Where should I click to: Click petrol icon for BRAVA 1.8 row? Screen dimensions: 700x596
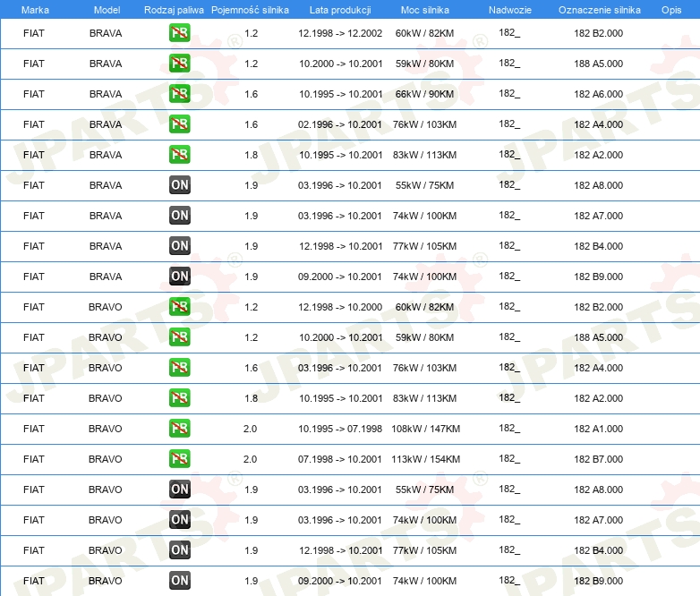[x=179, y=154]
